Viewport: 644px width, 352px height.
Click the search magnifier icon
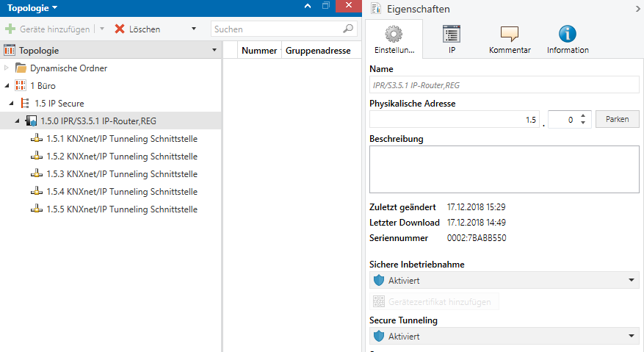click(x=348, y=29)
